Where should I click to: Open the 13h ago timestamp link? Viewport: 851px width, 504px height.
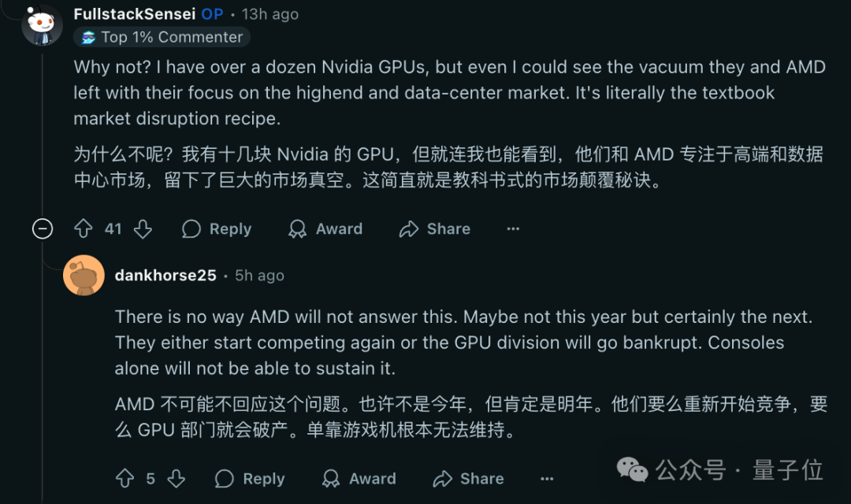pos(269,14)
